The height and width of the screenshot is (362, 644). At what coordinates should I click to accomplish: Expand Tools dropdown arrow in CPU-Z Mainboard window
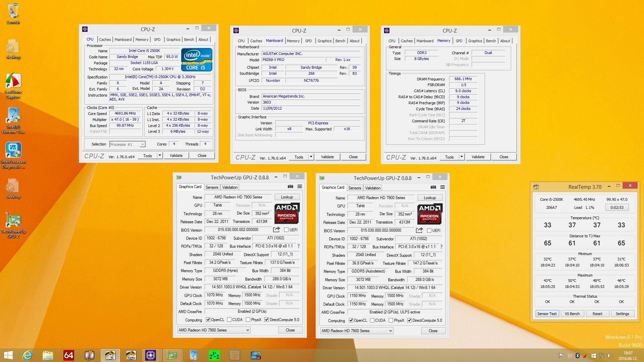311,157
